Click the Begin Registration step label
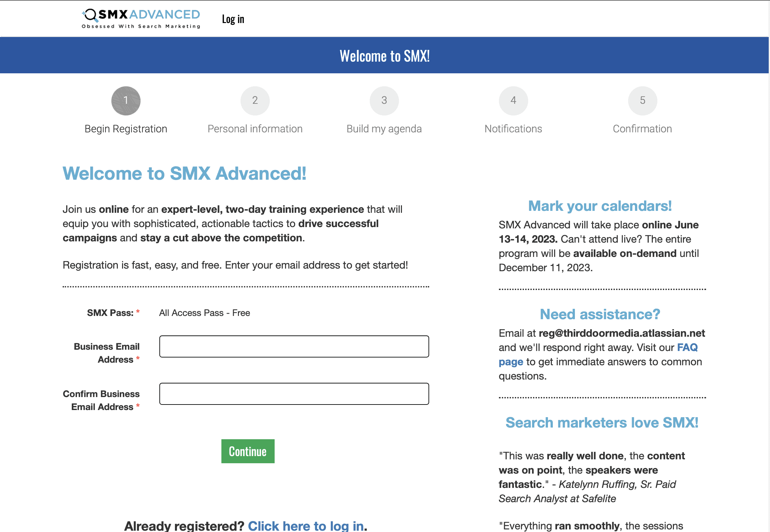The width and height of the screenshot is (770, 532). click(x=126, y=129)
